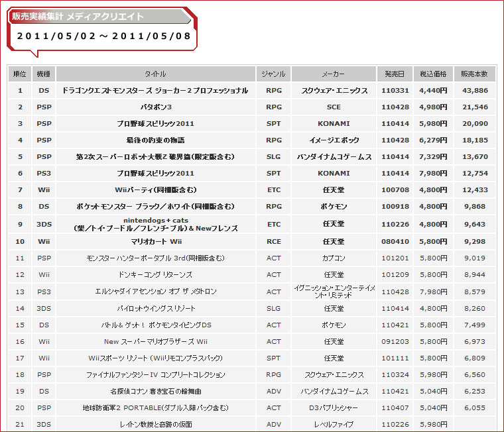Click price 6,279円

[x=433, y=140]
